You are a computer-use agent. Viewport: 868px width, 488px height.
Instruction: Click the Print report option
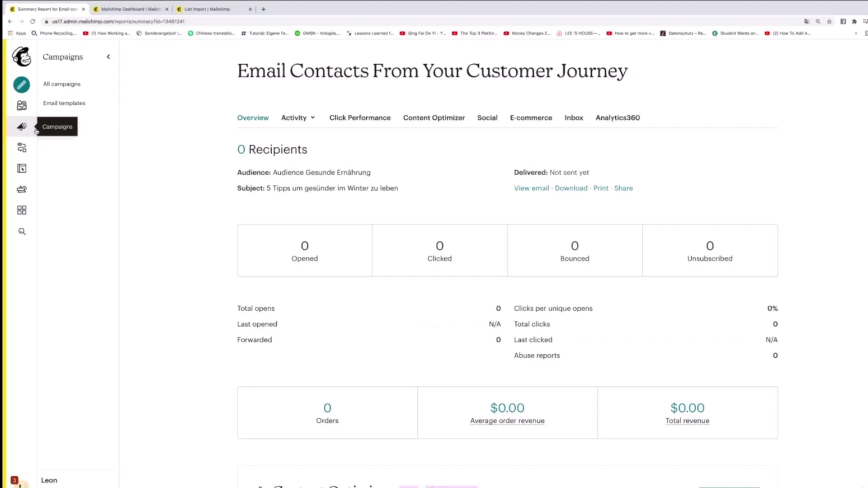[601, 188]
